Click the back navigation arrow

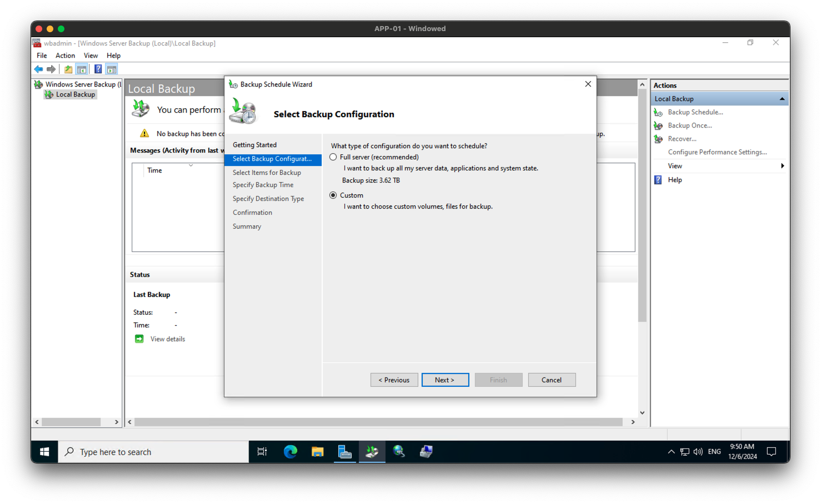[x=38, y=68]
